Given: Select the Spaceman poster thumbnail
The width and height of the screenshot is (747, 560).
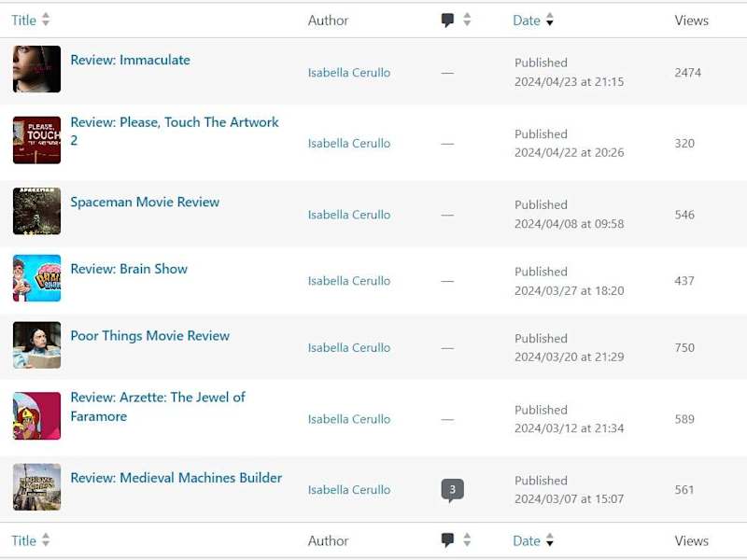Looking at the screenshot, I should [36, 211].
